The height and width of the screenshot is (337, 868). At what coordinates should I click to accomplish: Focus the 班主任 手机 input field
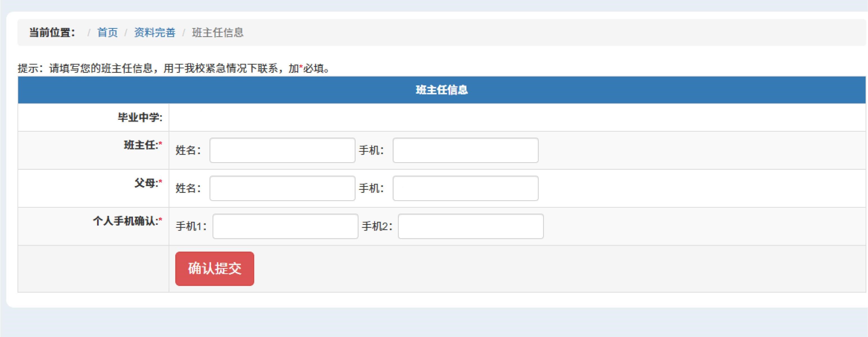pyautogui.click(x=465, y=150)
